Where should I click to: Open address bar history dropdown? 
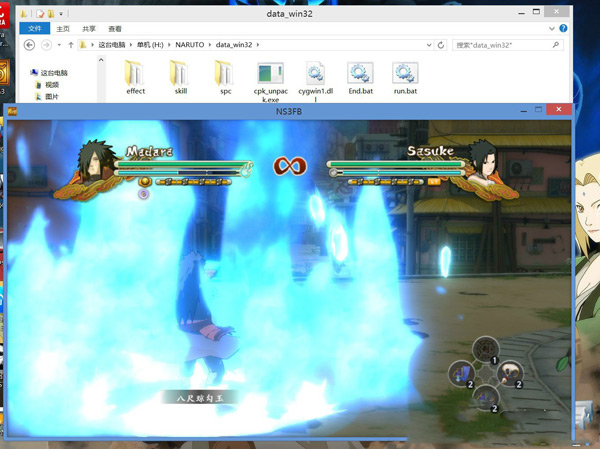(x=429, y=45)
